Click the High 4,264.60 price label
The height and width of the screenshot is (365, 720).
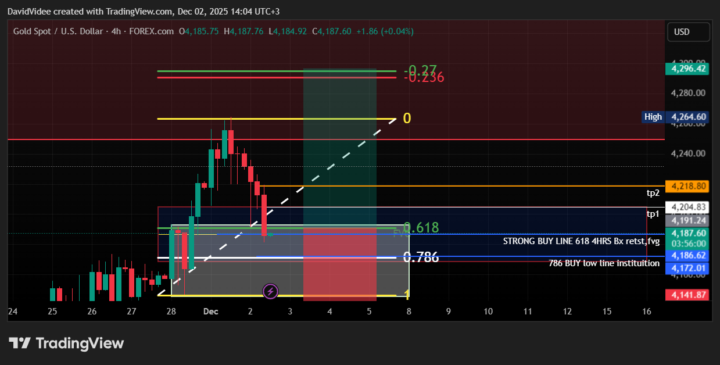pos(675,117)
